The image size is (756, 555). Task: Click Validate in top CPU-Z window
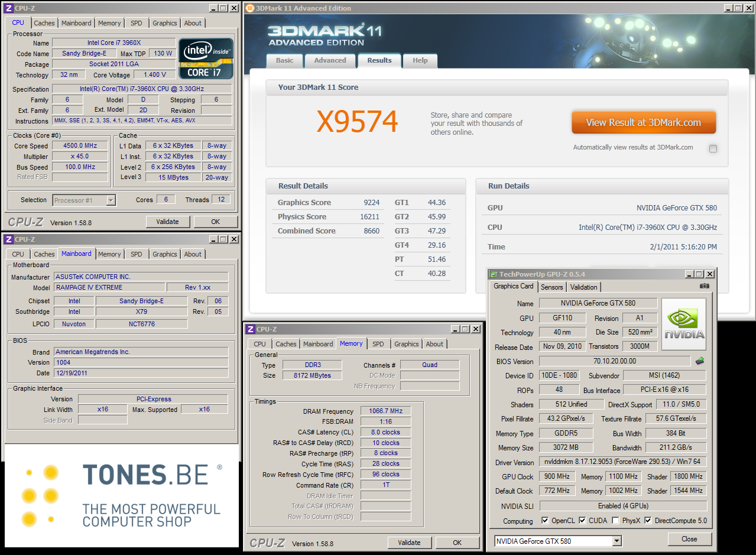[x=168, y=222]
